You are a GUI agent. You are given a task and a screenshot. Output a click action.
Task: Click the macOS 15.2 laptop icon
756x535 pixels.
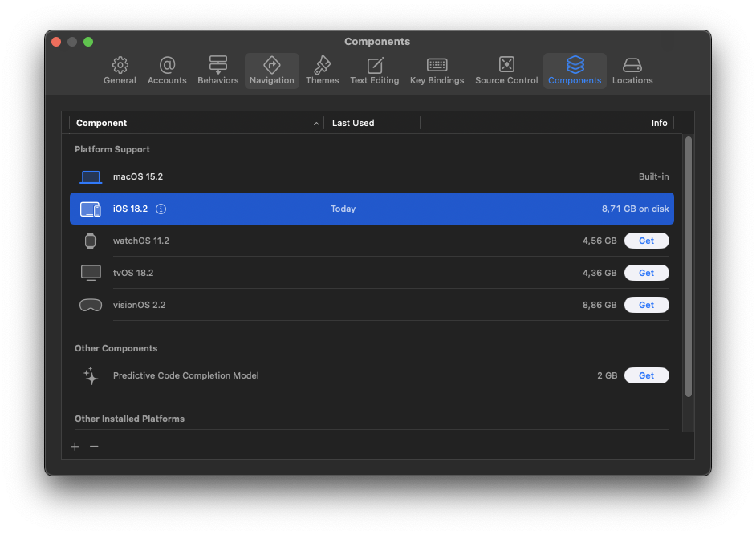tap(91, 177)
